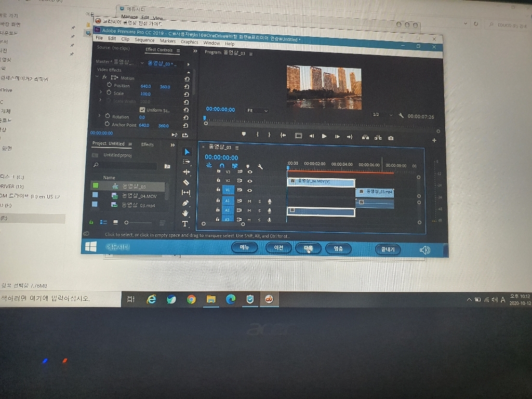Play the program monitor video
The image size is (532, 399).
pos(324,137)
